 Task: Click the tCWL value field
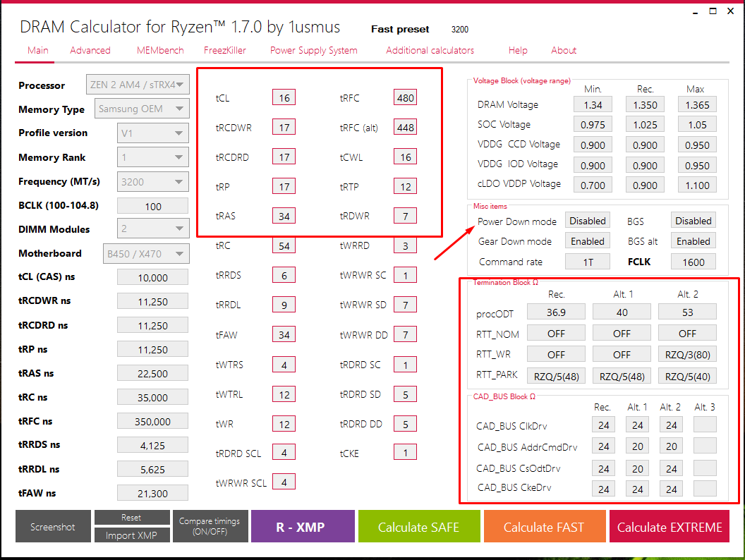point(405,157)
